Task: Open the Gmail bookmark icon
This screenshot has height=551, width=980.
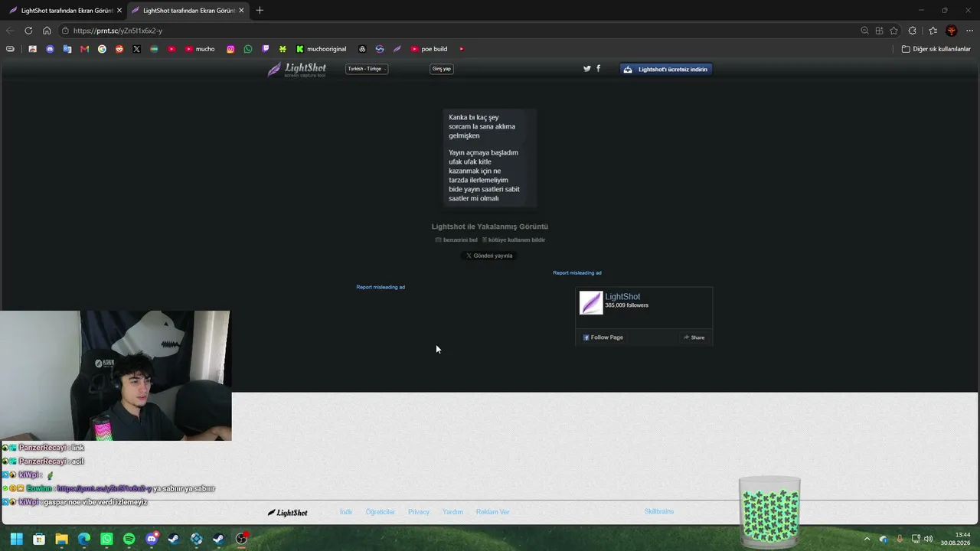Action: [x=84, y=49]
